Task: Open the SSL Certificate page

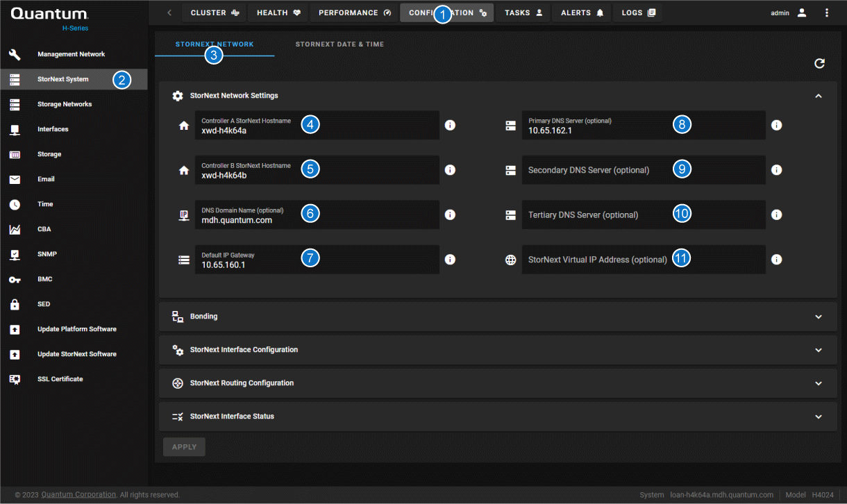Action: pos(74,379)
